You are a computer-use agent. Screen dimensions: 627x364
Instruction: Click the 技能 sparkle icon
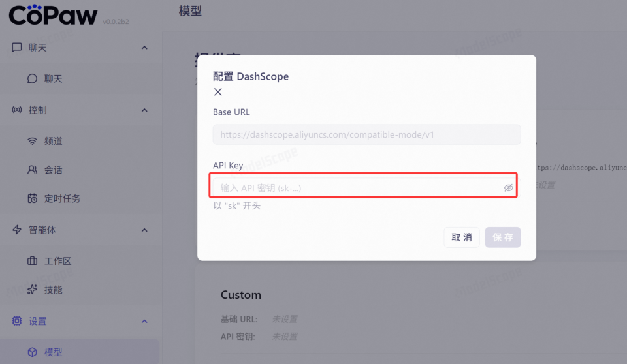point(32,290)
